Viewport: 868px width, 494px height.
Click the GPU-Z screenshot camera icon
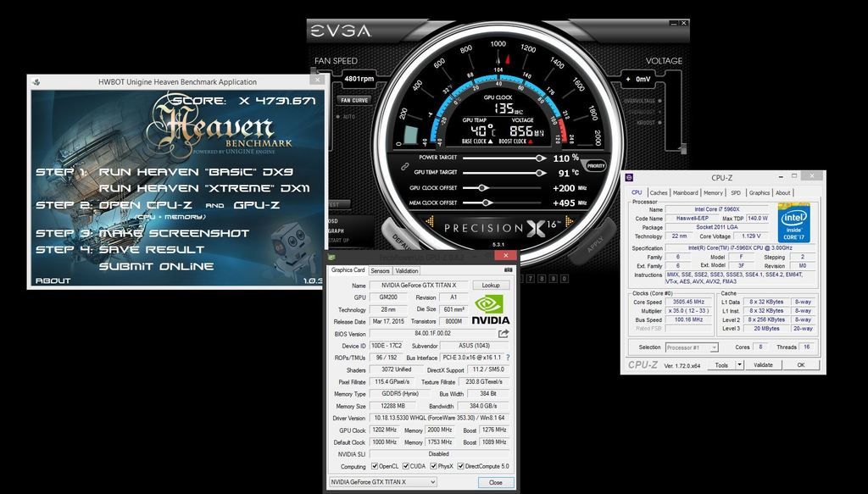pyautogui.click(x=509, y=270)
